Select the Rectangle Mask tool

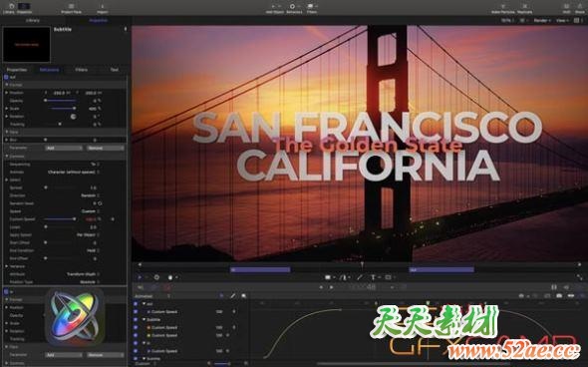tap(388, 277)
